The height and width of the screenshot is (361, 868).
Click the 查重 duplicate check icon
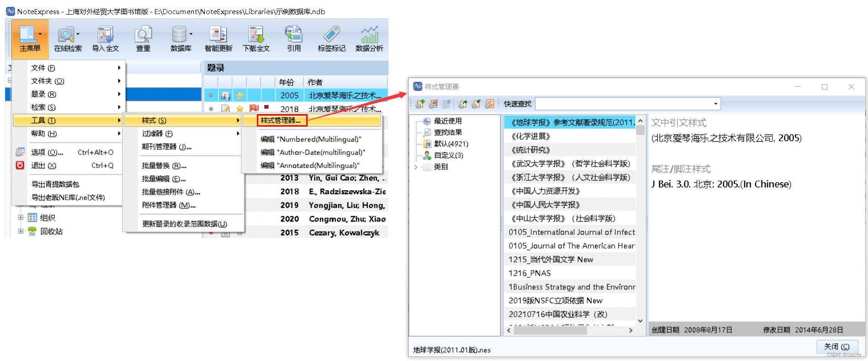point(143,35)
